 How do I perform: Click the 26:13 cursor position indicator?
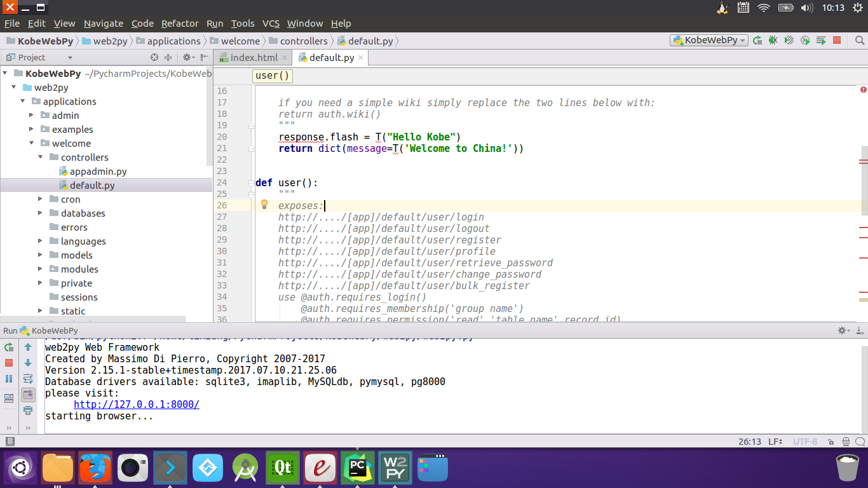coord(750,442)
